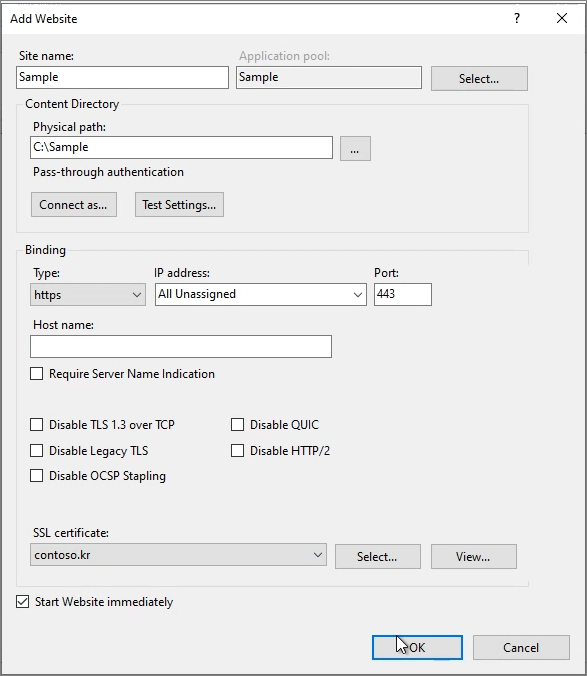The image size is (587, 676).
Task: Focus the Site name field
Action: tap(122, 78)
